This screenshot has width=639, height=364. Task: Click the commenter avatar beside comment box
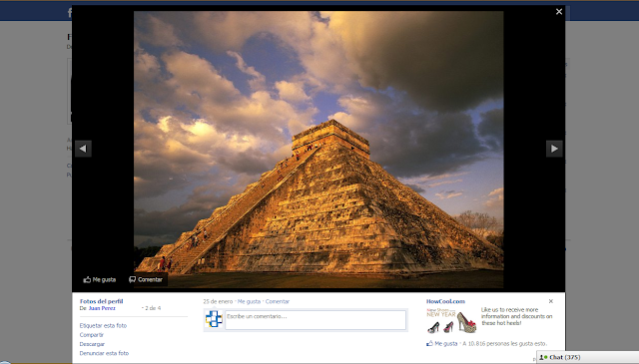click(x=214, y=319)
